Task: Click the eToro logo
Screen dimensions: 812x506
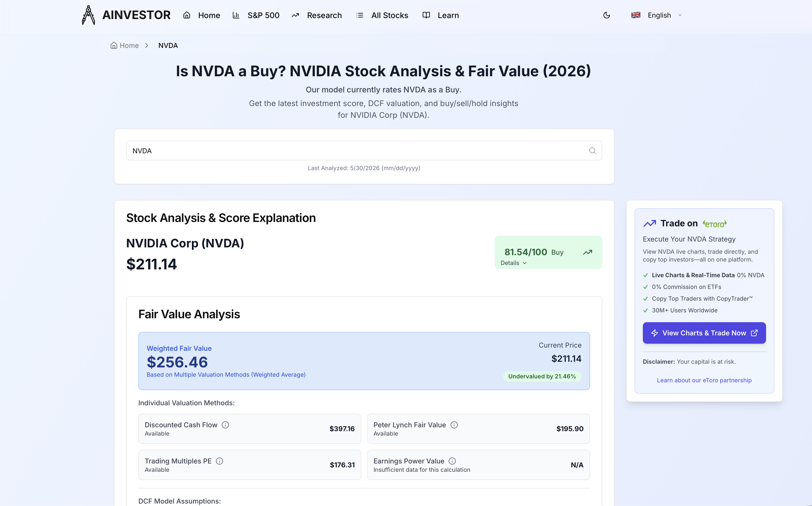Action: click(x=715, y=224)
